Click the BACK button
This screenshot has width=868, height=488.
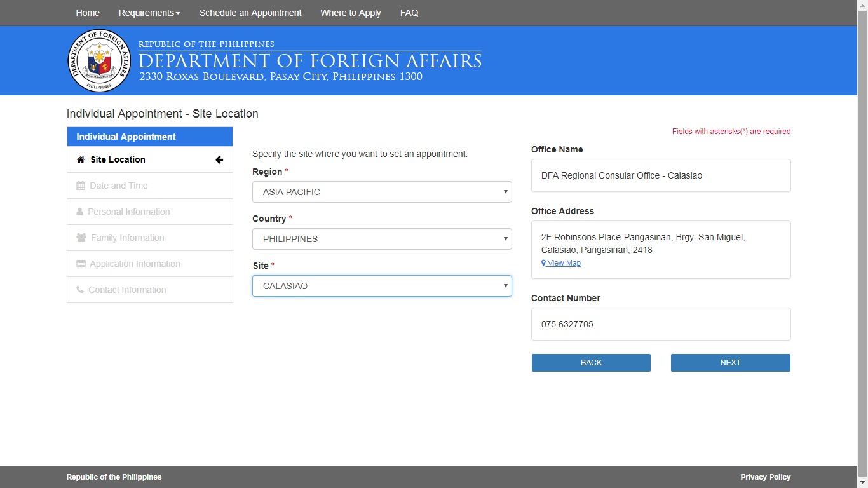coord(590,362)
